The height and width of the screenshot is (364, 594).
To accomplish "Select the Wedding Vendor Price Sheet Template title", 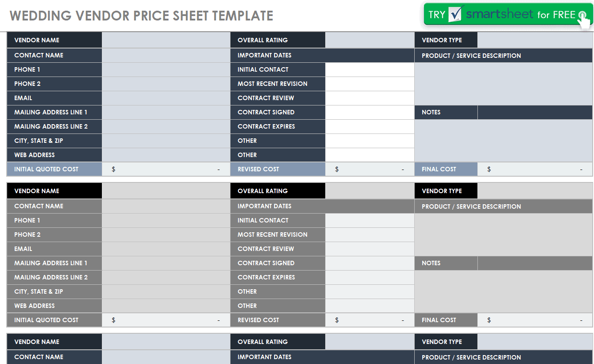I will (141, 16).
